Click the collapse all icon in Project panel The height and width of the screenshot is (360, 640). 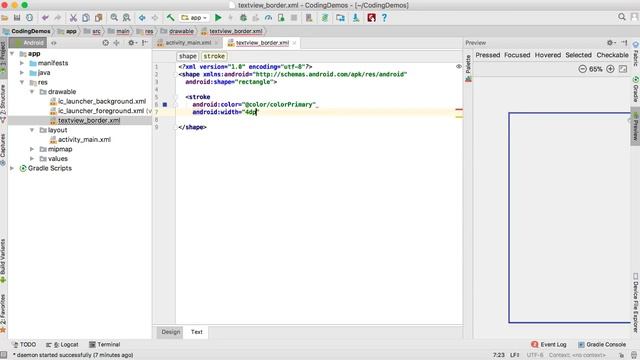(116, 42)
